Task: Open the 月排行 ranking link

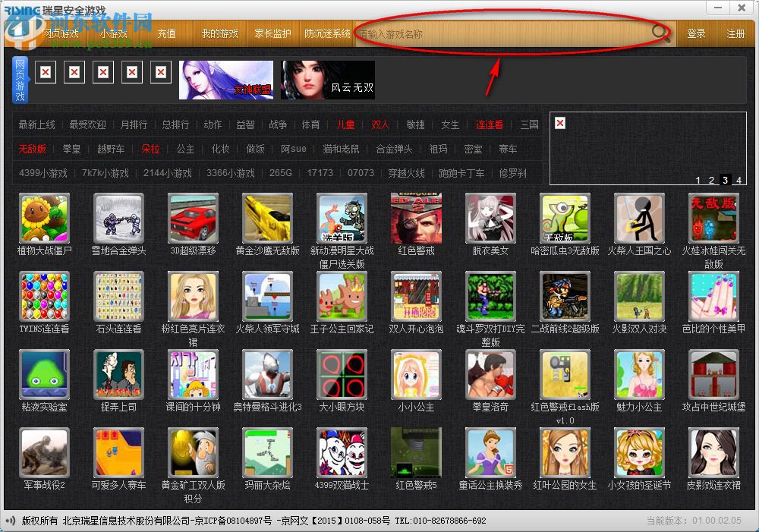Action: point(134,125)
